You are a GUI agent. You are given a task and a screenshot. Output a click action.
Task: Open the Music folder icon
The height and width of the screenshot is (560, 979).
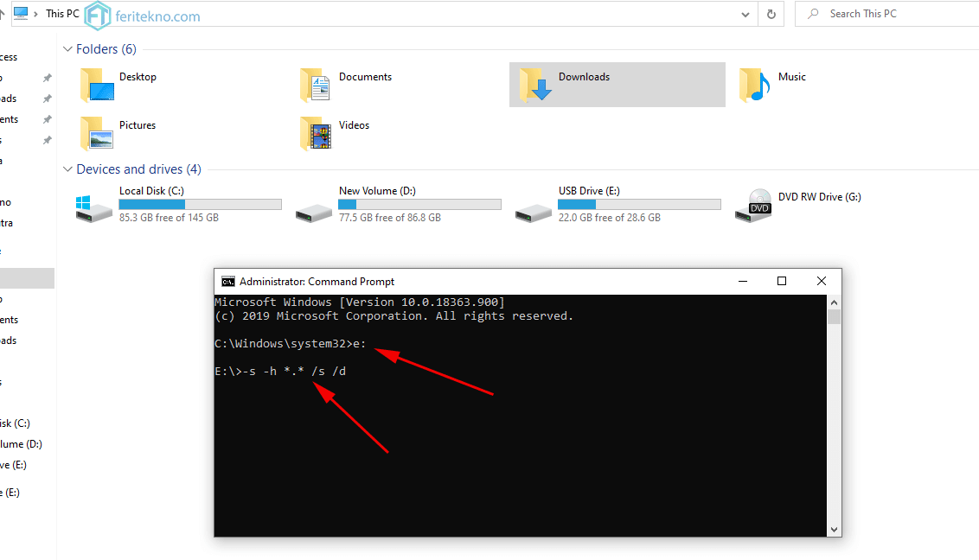pos(754,86)
